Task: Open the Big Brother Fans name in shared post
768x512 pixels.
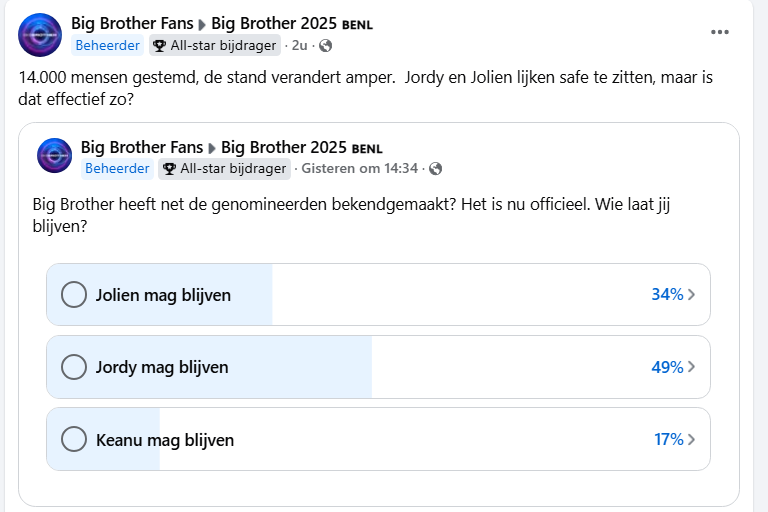Action: click(142, 147)
